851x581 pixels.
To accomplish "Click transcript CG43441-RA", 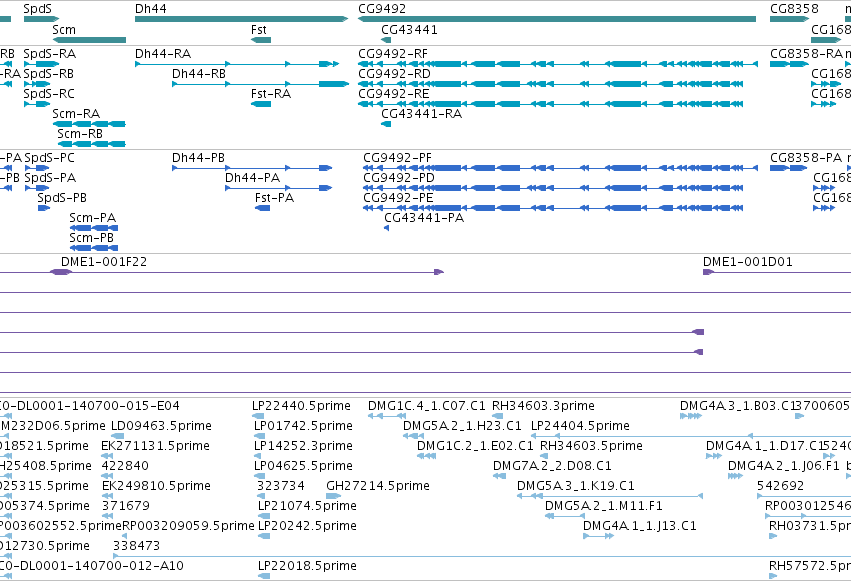I will [386, 124].
